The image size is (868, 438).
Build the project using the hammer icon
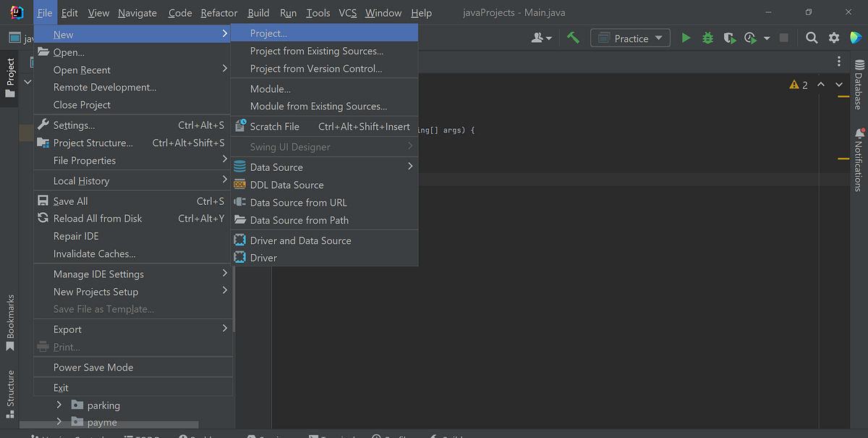pyautogui.click(x=572, y=37)
